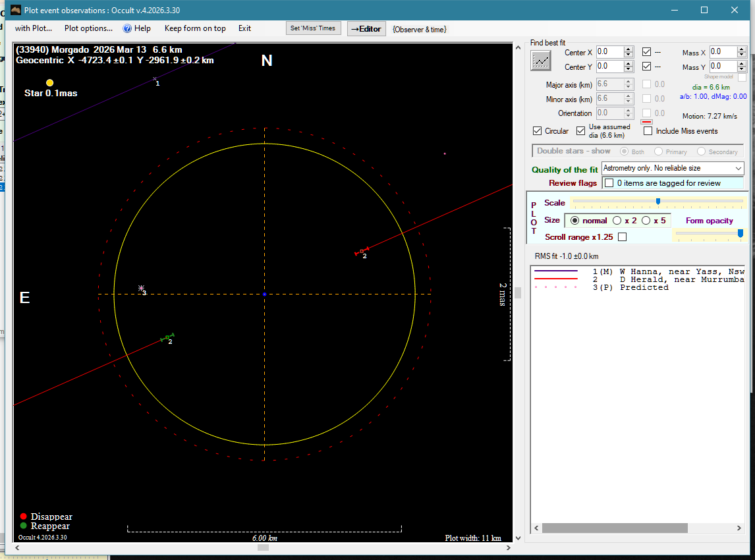Click the Scale slider handle
The width and height of the screenshot is (755, 560).
coord(657,202)
